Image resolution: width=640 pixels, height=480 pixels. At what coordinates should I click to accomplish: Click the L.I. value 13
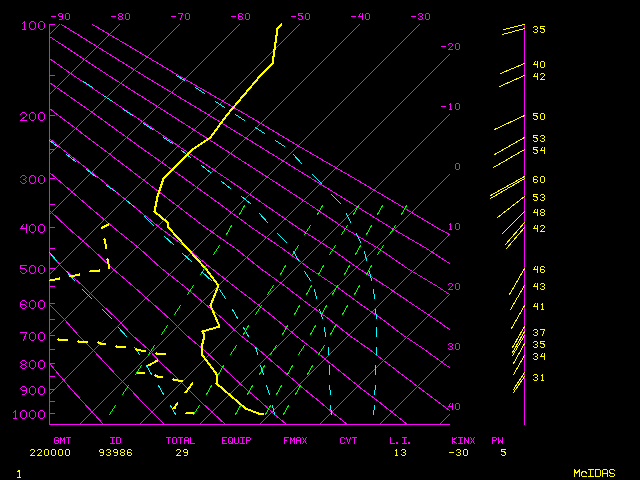[x=400, y=453]
